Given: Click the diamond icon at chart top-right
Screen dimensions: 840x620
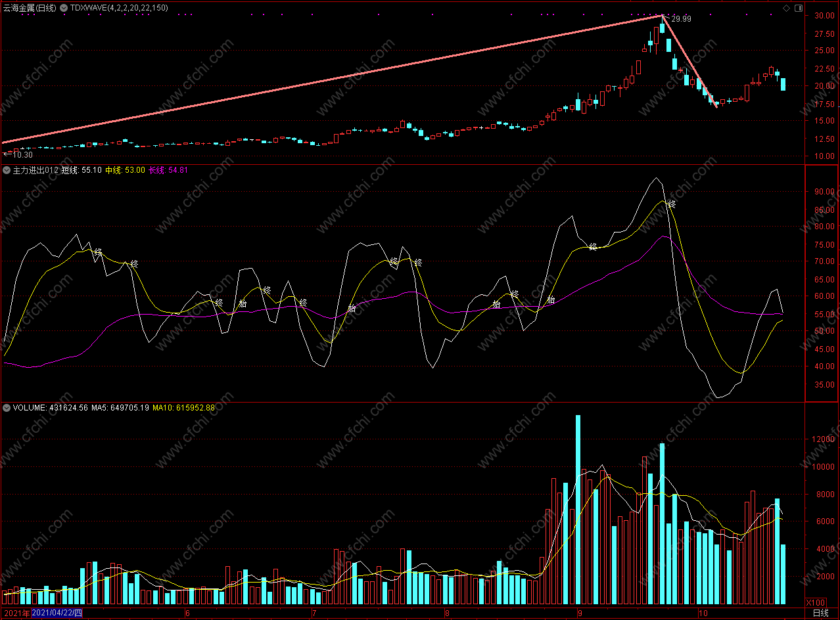Looking at the screenshot, I should 786,8.
